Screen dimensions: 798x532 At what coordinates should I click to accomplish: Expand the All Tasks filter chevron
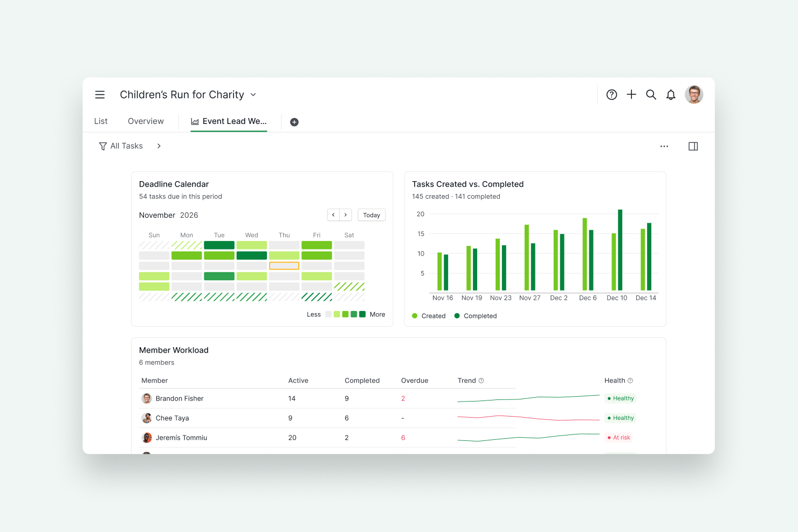click(x=159, y=146)
